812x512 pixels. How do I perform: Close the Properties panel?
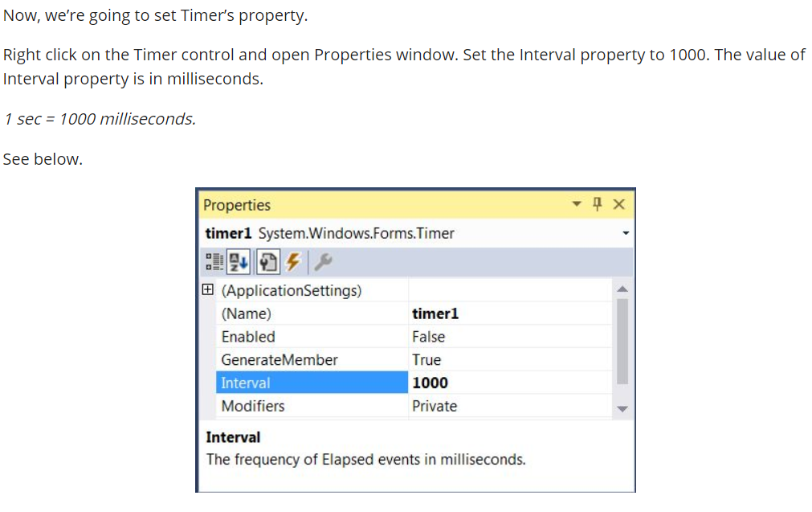618,204
